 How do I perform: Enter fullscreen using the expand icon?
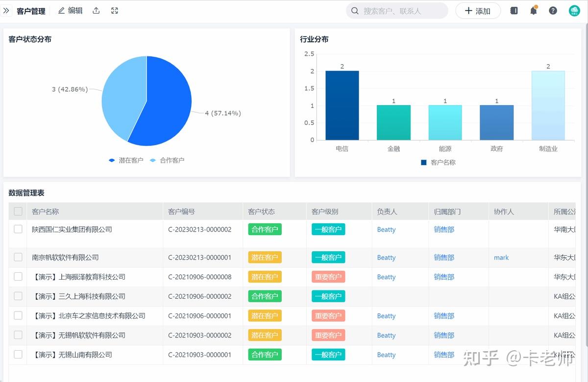114,10
